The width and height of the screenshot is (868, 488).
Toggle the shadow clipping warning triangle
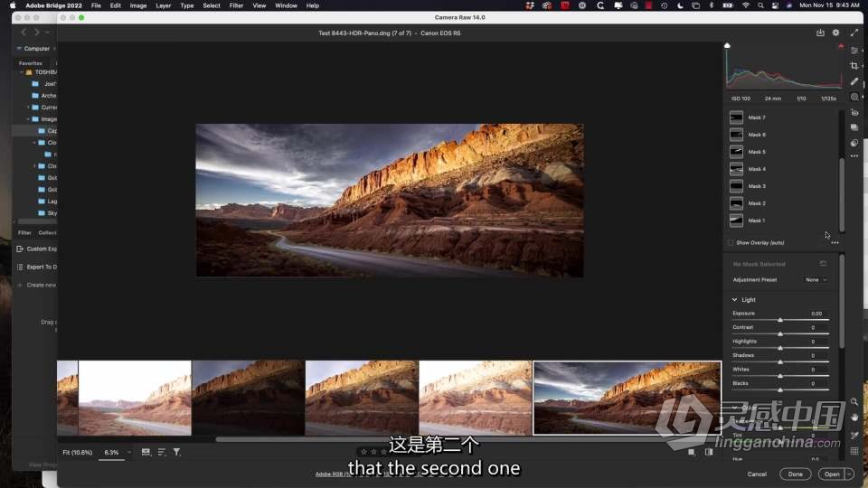727,45
